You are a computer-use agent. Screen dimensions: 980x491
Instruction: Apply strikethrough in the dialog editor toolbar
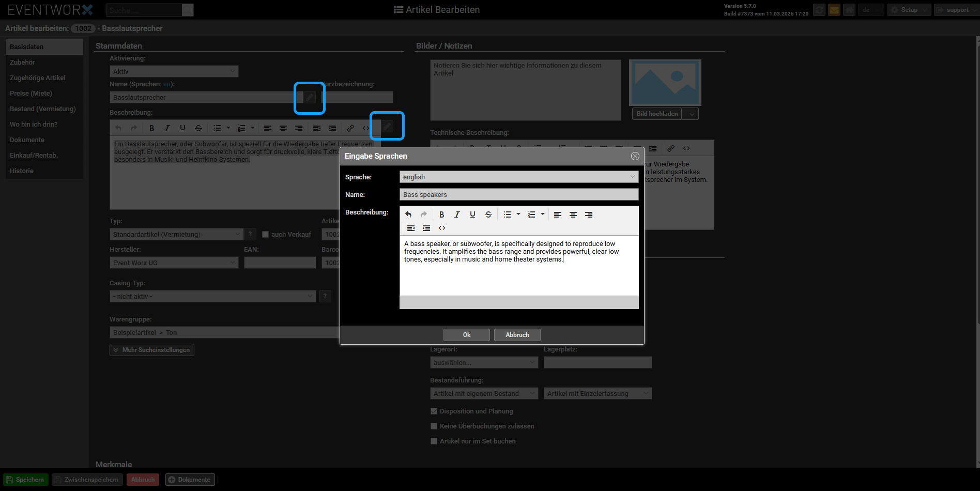coord(488,214)
